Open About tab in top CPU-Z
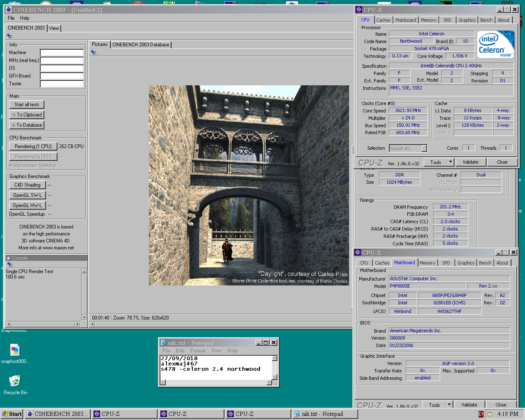525x420 pixels. tap(504, 20)
